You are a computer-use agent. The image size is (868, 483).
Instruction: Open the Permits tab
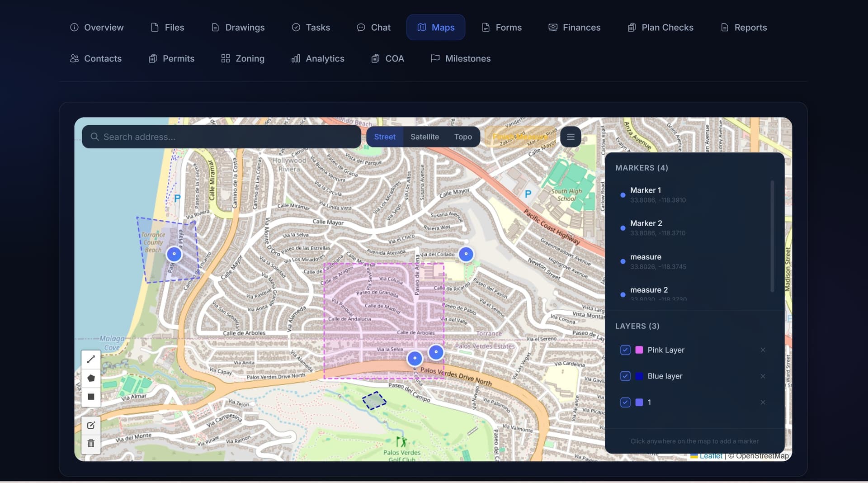(x=172, y=58)
